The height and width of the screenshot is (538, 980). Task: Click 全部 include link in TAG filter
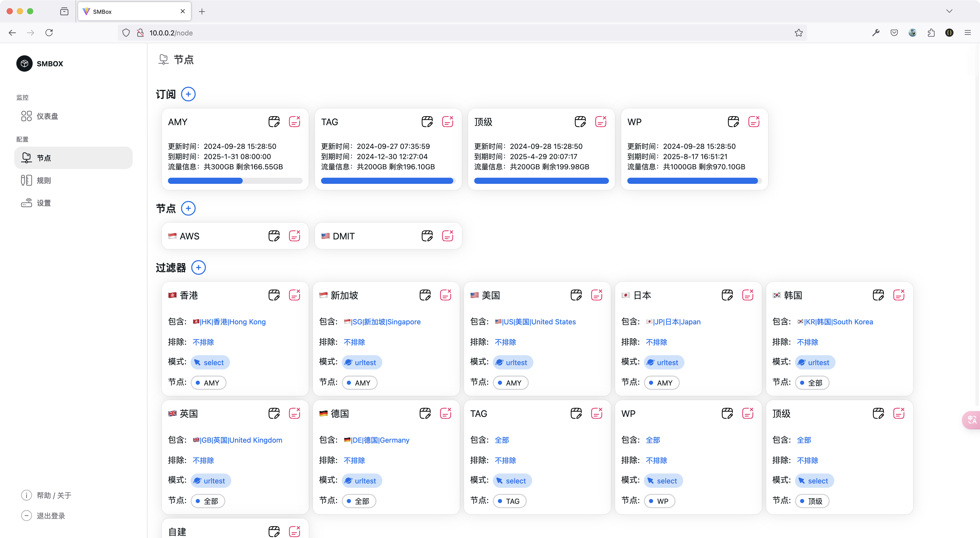point(502,440)
